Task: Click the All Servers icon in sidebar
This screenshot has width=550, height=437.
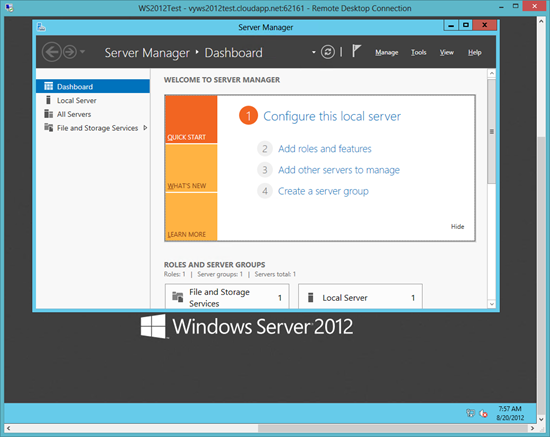Action: (48, 114)
